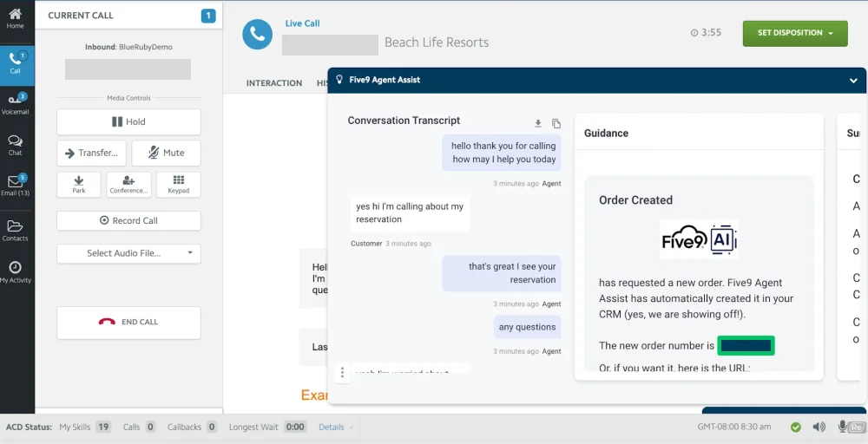Viewport: 868px width, 444px height.
Task: Start a Conference call
Action: point(128,185)
